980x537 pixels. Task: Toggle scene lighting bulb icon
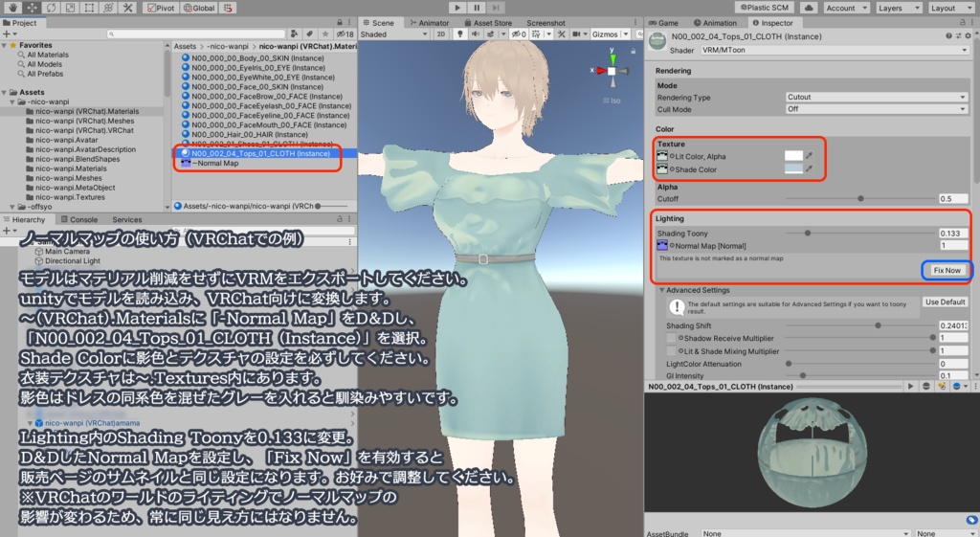coord(460,34)
